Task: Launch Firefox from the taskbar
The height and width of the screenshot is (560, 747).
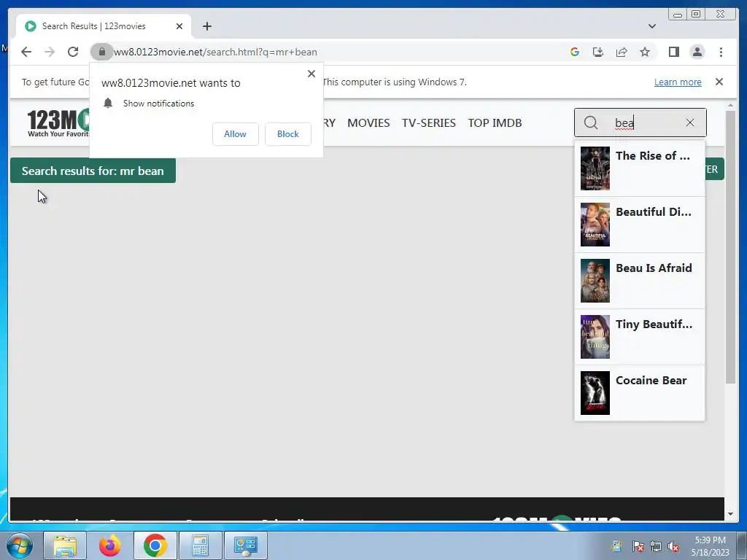Action: click(x=109, y=545)
